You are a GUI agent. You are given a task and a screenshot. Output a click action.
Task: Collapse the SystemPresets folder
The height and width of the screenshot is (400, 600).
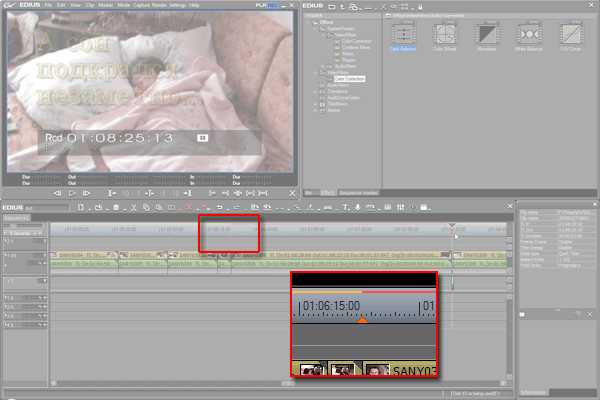tap(315, 29)
